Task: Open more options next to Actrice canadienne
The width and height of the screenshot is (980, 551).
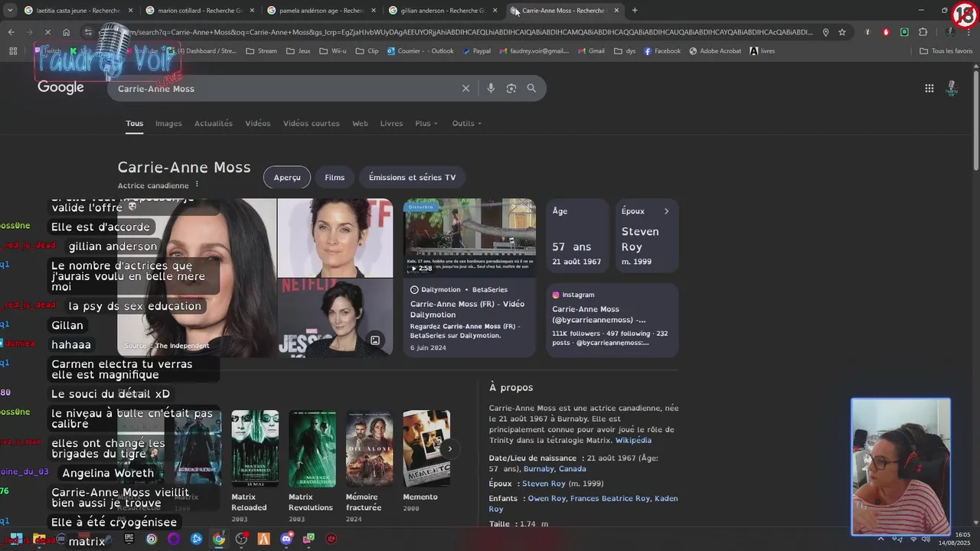Action: coord(197,184)
